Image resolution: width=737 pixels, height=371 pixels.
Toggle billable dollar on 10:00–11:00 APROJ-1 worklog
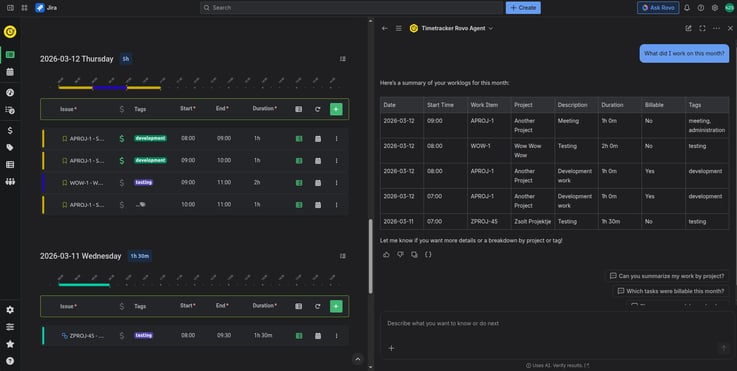point(122,205)
